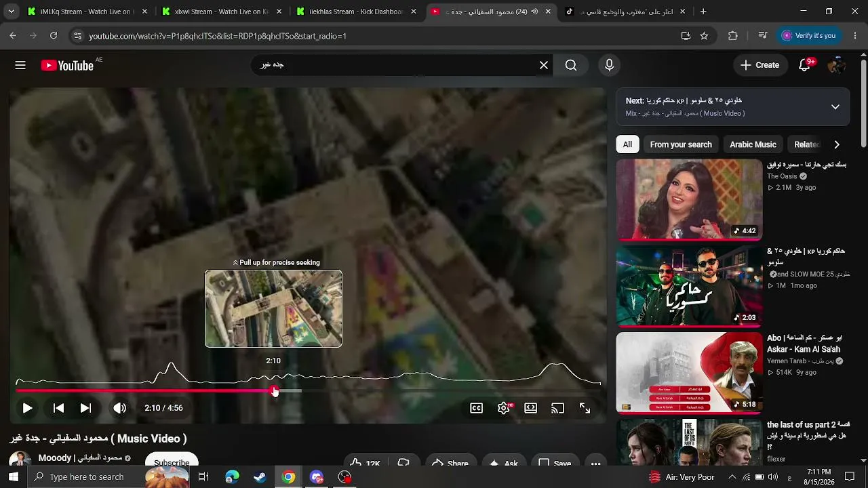The height and width of the screenshot is (488, 868).
Task: Click the Create button
Action: tap(759, 65)
